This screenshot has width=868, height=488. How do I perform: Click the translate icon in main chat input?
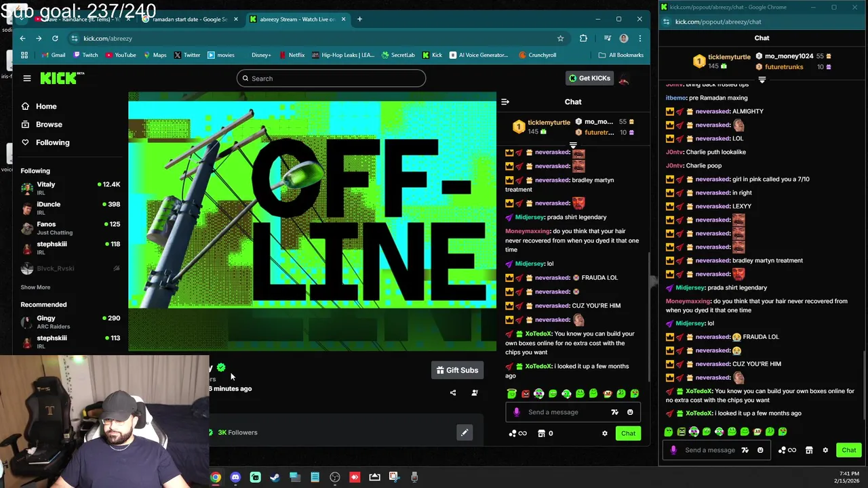(614, 412)
